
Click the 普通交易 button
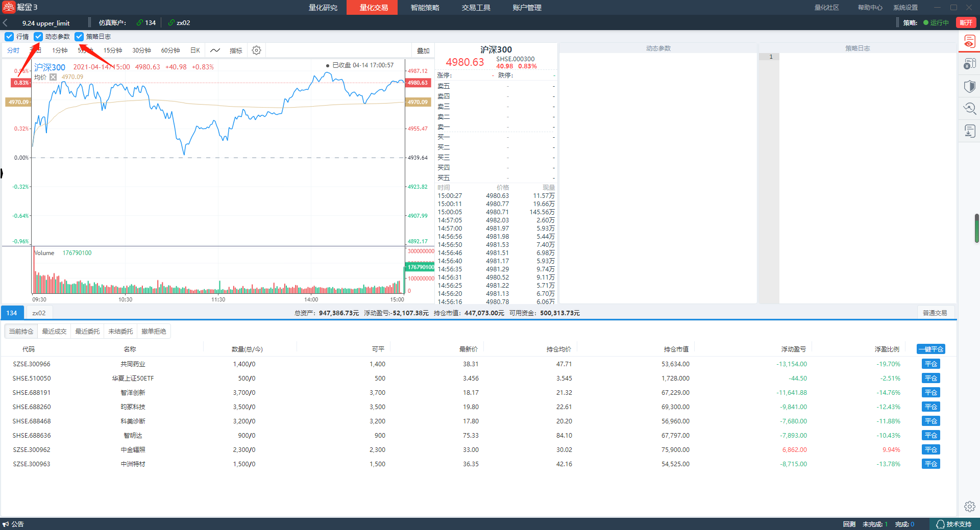(935, 313)
